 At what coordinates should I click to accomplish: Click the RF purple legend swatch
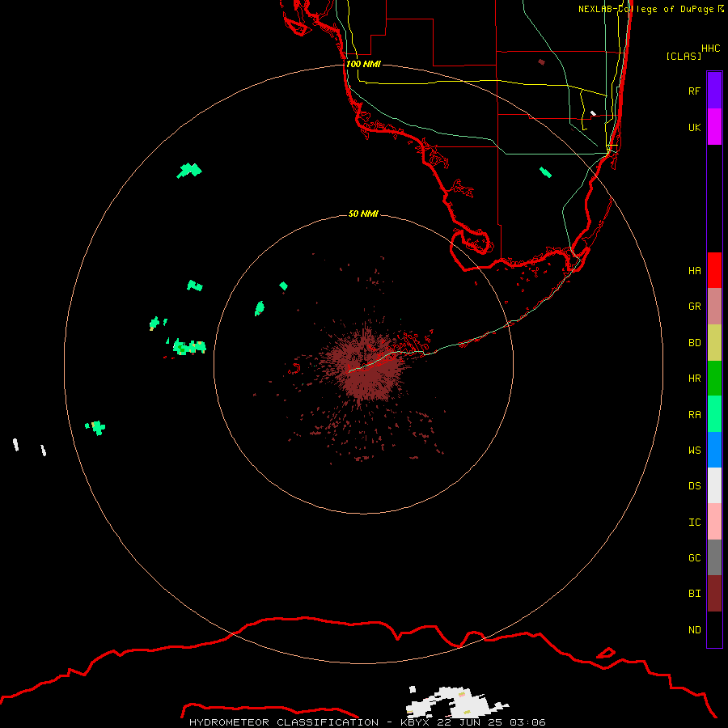coord(714,91)
